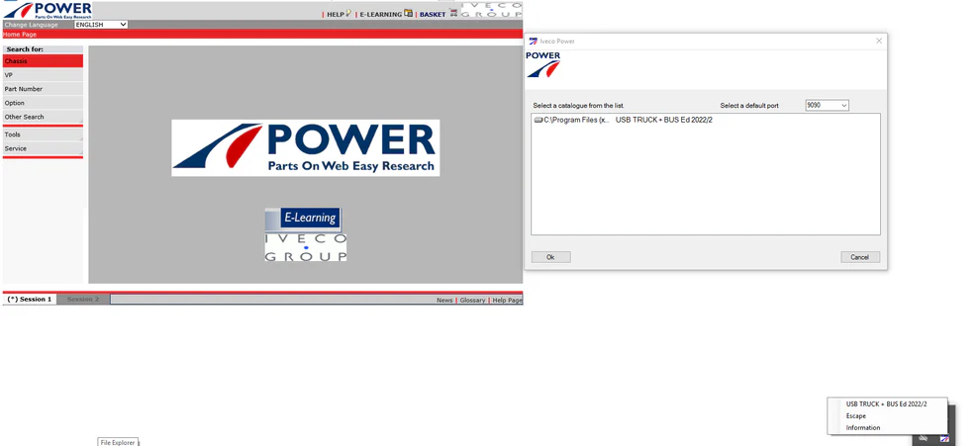Open the Change Language dropdown
Image resolution: width=980 pixels, height=446 pixels.
pyautogui.click(x=101, y=25)
